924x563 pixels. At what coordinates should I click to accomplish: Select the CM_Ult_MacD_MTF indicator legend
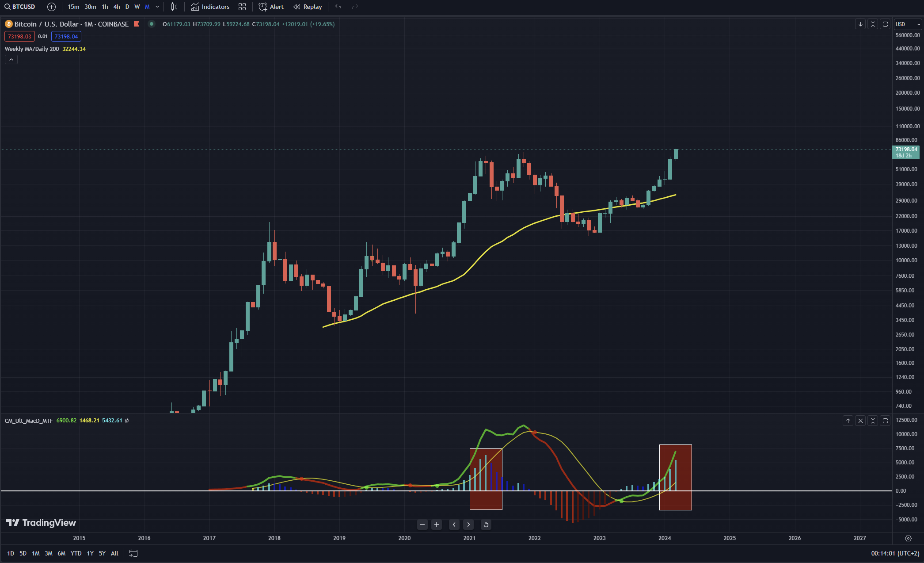[29, 421]
